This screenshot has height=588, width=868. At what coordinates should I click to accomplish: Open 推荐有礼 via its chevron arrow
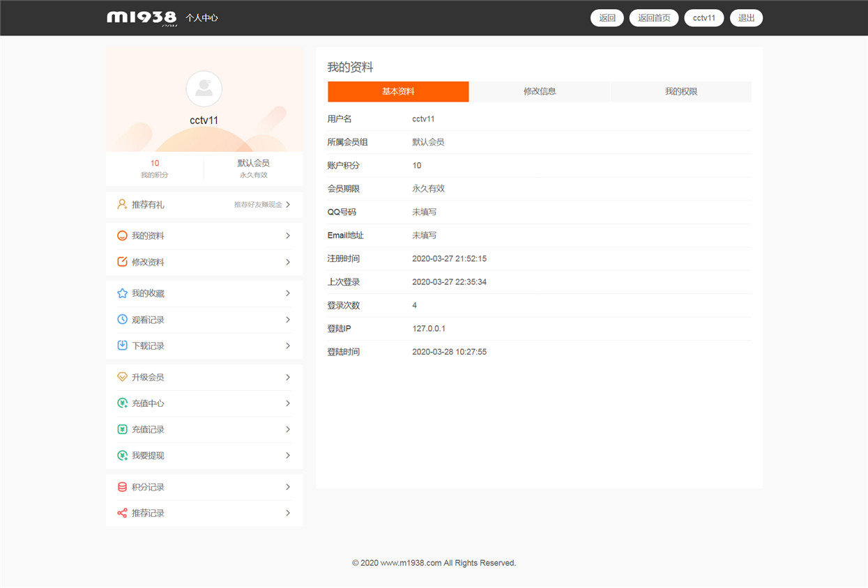[288, 205]
